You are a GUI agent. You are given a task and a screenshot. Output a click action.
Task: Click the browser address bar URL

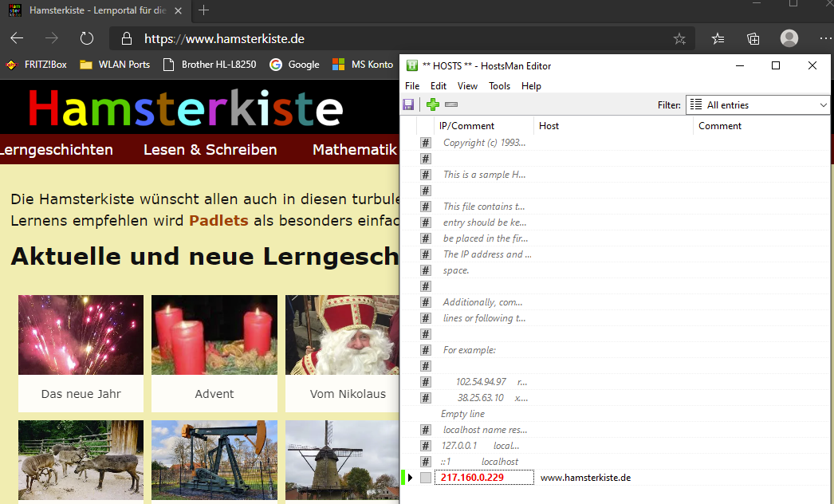(224, 39)
